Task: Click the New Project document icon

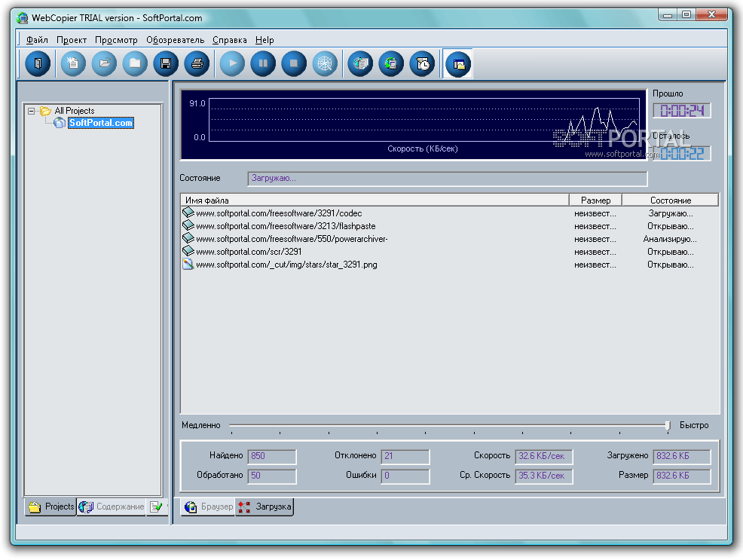Action: click(73, 64)
